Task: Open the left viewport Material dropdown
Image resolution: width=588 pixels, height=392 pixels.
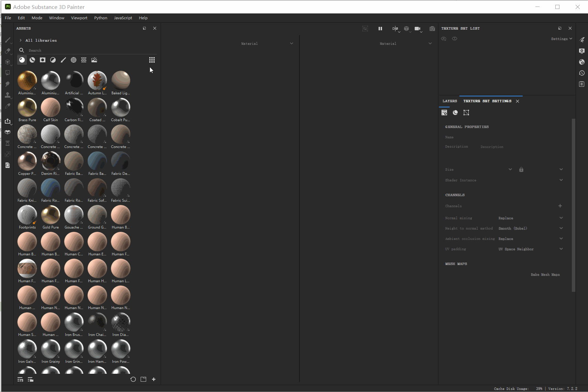Action: (x=267, y=43)
